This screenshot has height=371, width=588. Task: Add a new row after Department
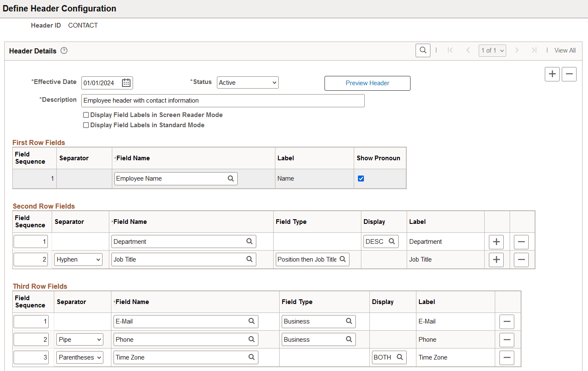pyautogui.click(x=496, y=241)
